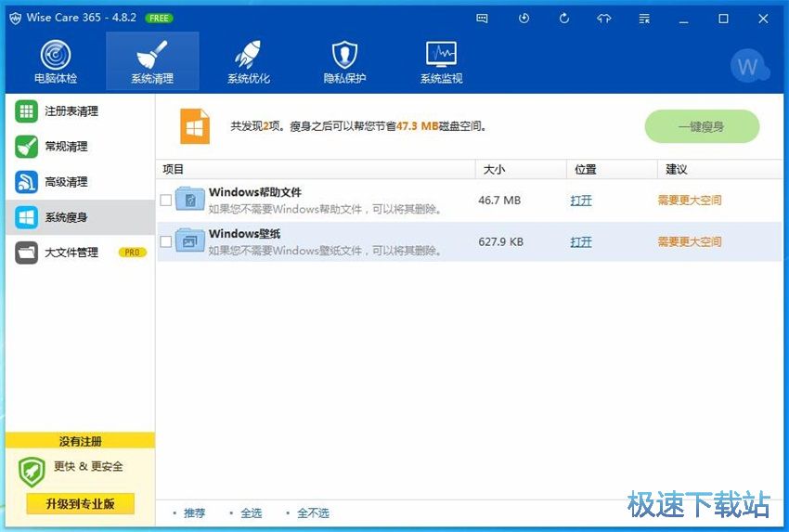Open location link for Windows壁纸
This screenshot has width=789, height=532.
(581, 242)
